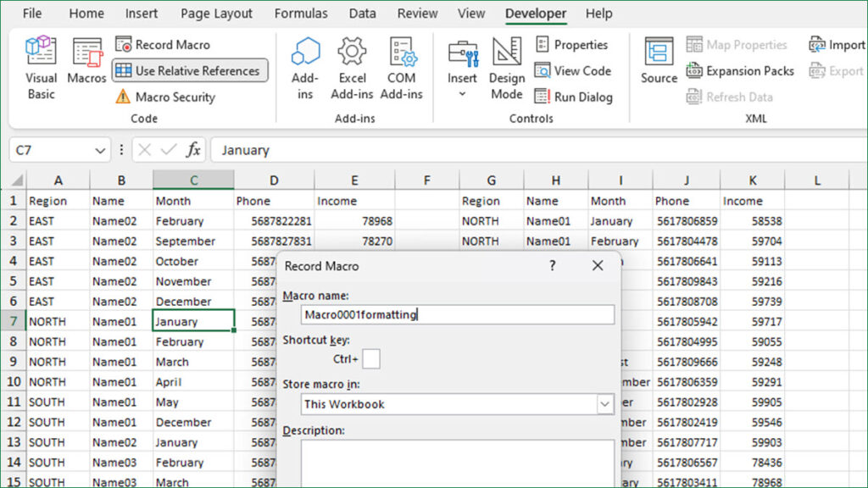Image resolution: width=868 pixels, height=488 pixels.
Task: Open the Visual Basic editor
Action: tap(41, 68)
